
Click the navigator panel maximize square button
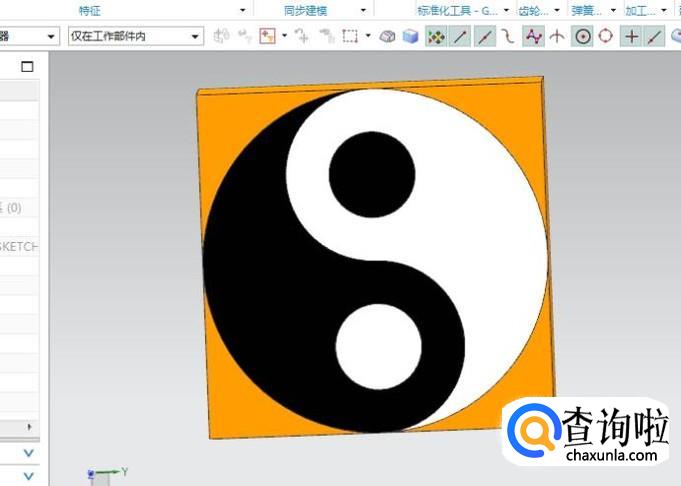coord(27,67)
